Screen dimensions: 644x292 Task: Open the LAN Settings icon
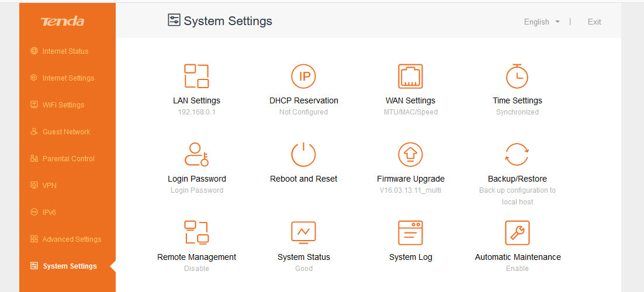[x=196, y=77]
